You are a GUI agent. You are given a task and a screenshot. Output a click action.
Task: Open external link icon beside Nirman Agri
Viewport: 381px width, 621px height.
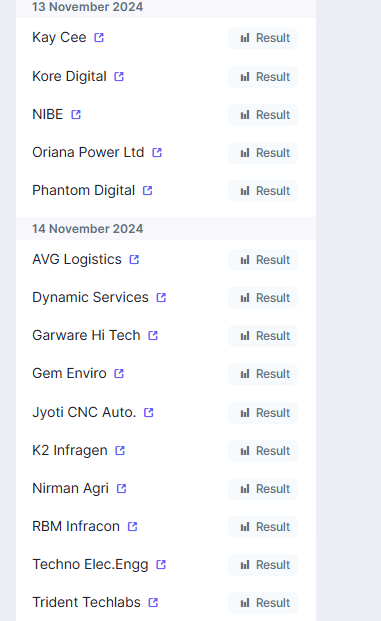click(x=122, y=488)
